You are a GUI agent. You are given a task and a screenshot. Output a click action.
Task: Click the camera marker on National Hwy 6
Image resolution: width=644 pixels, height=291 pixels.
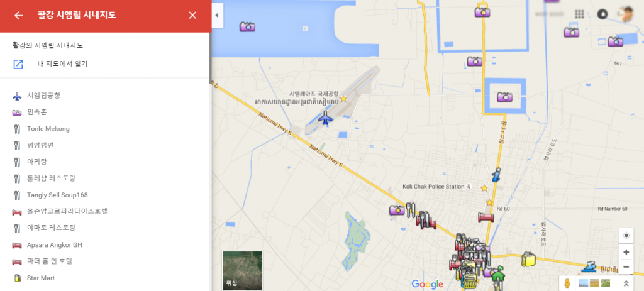click(397, 211)
